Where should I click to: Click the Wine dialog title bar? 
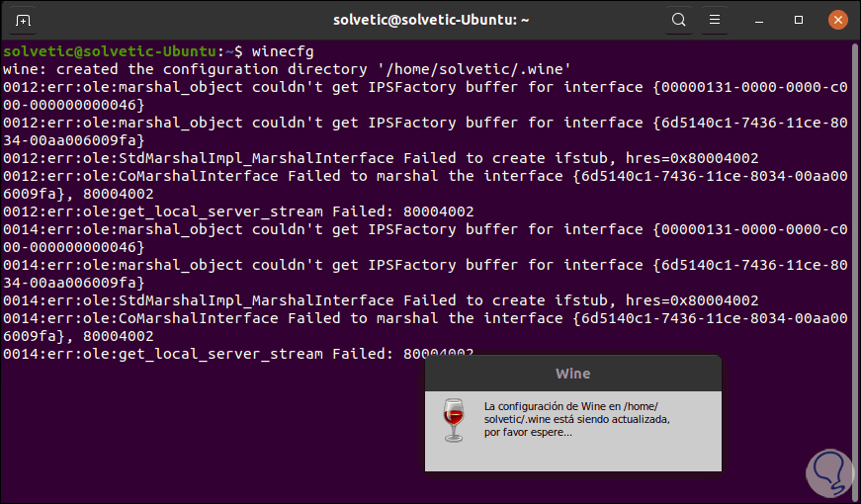(572, 374)
